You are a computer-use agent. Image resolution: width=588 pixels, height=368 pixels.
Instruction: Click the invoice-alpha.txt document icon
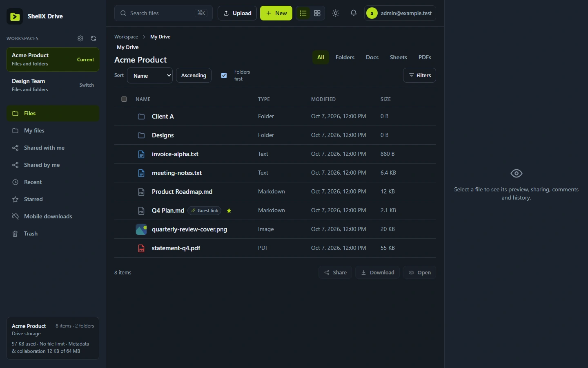141,154
